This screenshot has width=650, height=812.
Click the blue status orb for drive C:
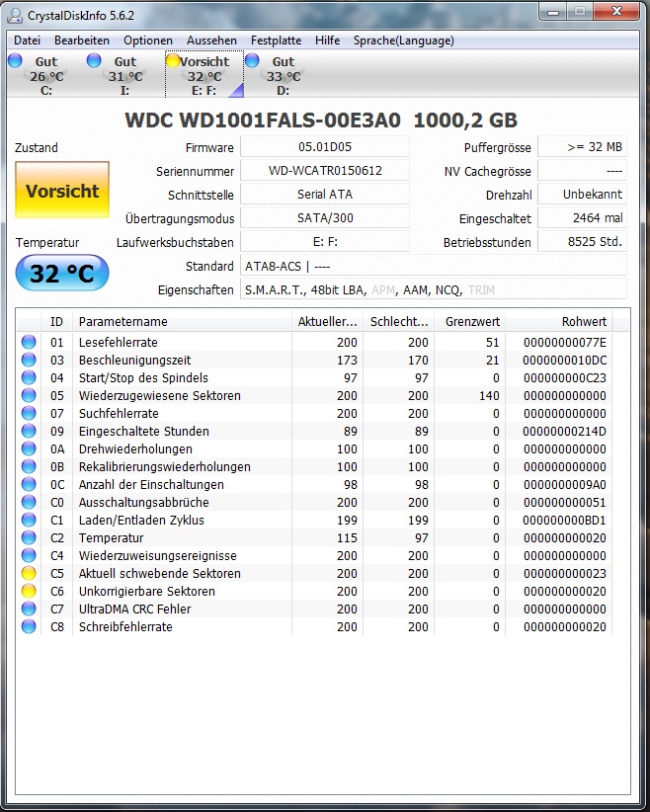[x=16, y=60]
